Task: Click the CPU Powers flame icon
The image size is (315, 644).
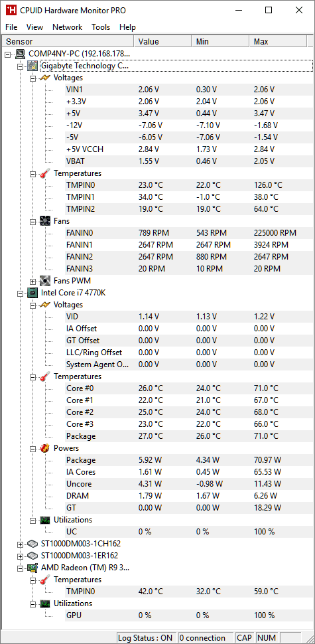Action: [45, 448]
